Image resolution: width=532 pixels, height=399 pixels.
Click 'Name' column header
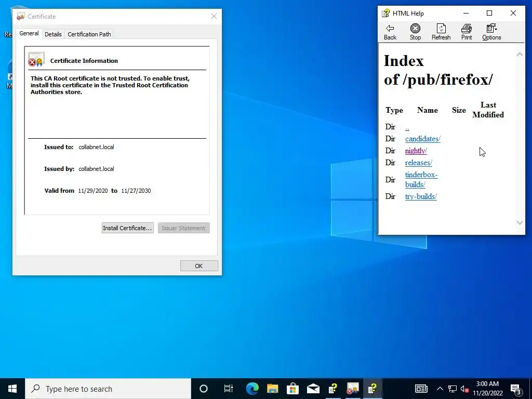428,110
